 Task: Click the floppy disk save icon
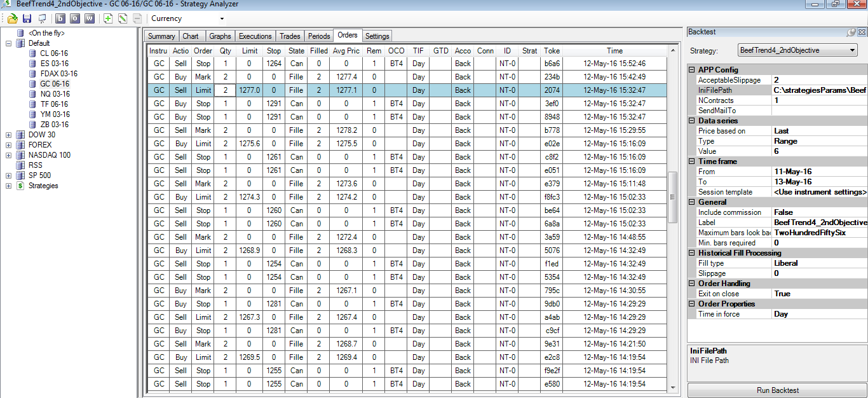click(x=27, y=18)
